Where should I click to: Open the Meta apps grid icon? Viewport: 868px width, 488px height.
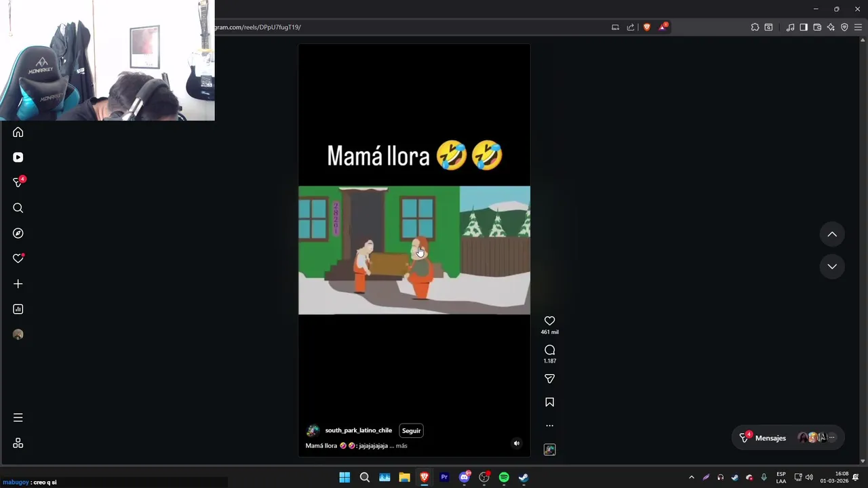18,443
